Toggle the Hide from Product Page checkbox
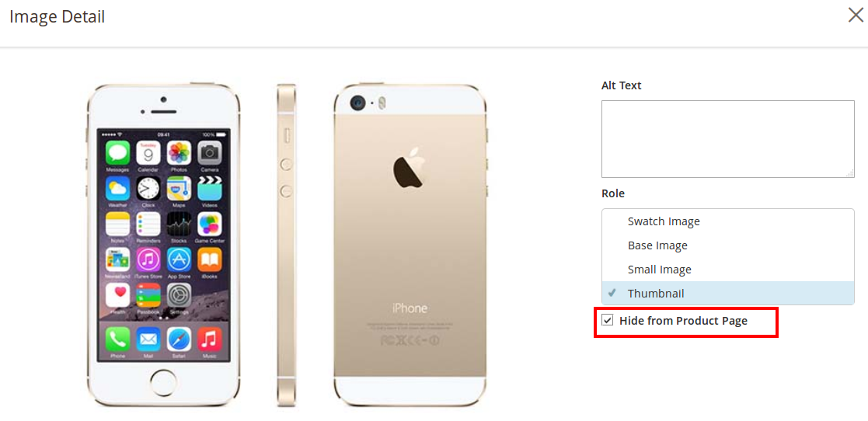This screenshot has height=421, width=868. (x=608, y=320)
